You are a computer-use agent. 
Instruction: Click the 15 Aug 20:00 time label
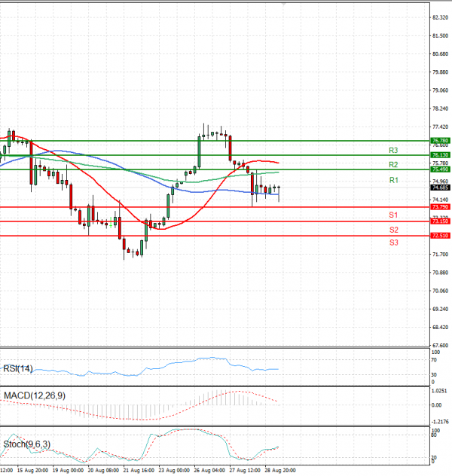click(32, 471)
